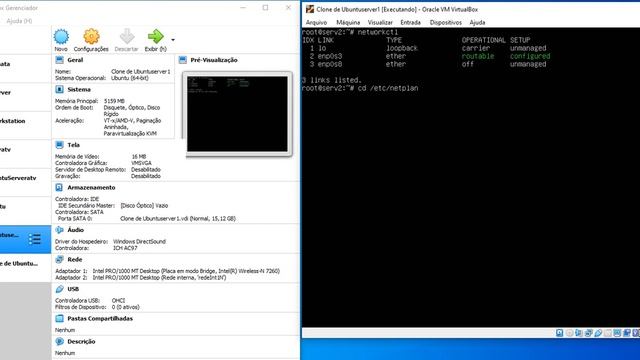Click the Novo (new VM) toolbar icon
Viewport: 640px width, 360px height.
(x=61, y=37)
